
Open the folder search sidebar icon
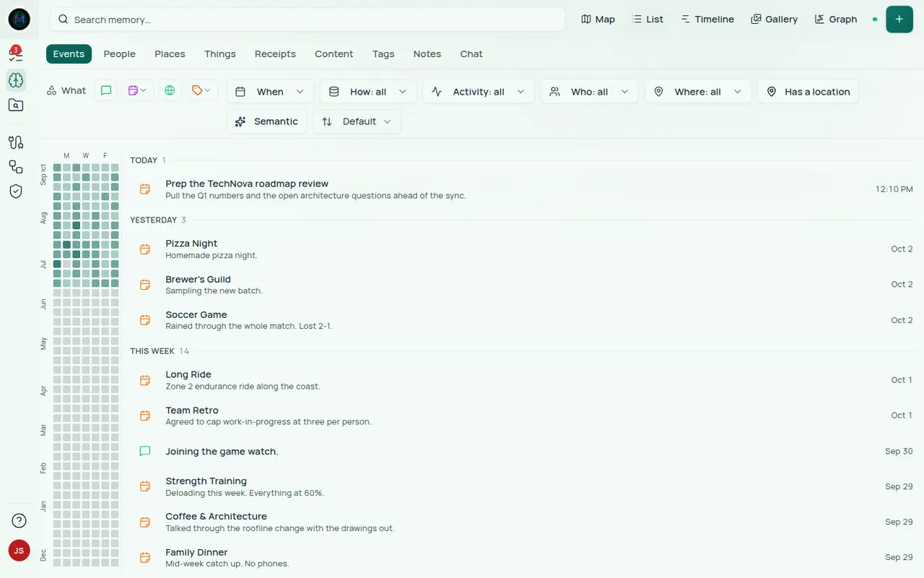coord(16,105)
